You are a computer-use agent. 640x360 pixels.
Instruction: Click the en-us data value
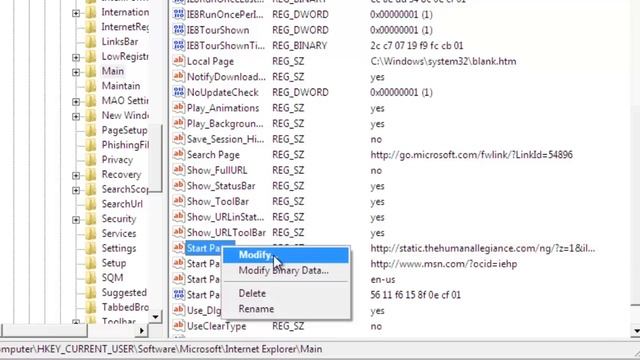pos(382,280)
